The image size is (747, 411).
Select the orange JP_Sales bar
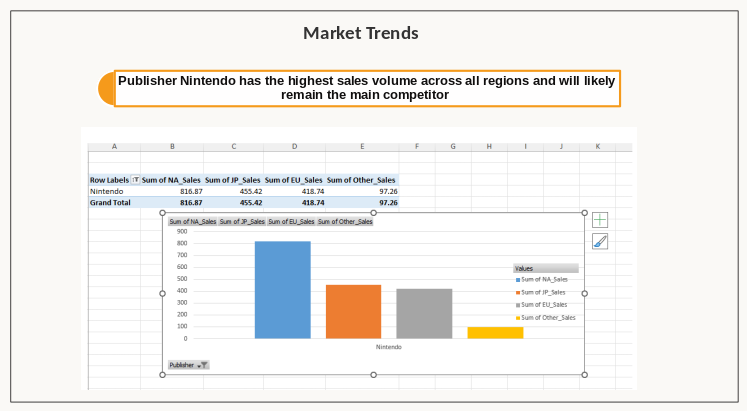pyautogui.click(x=353, y=312)
